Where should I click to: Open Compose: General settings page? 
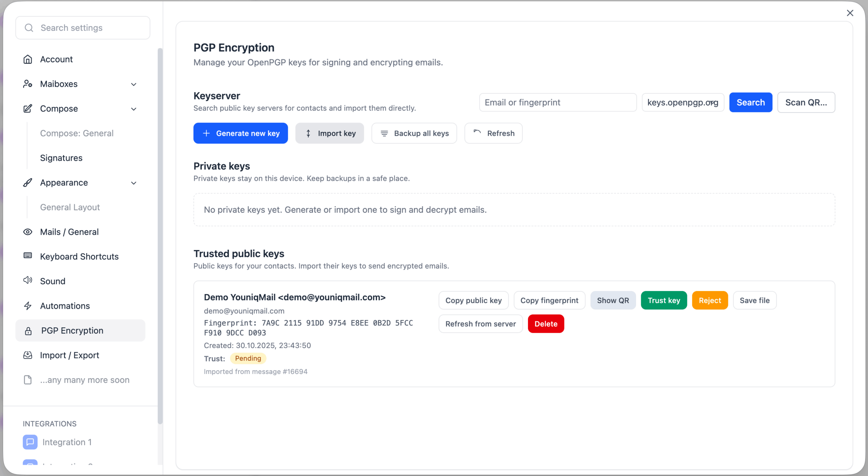[77, 133]
